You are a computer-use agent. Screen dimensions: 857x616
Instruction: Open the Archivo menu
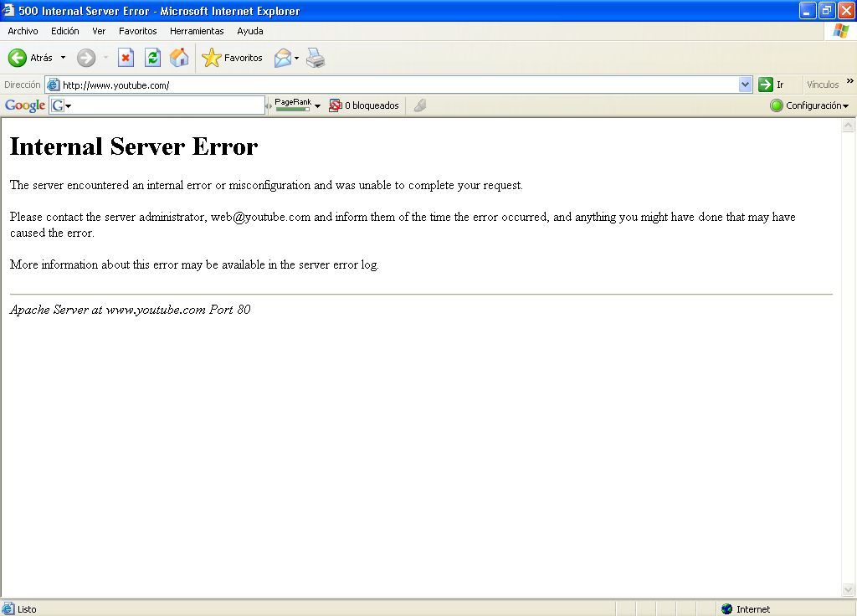pyautogui.click(x=23, y=31)
